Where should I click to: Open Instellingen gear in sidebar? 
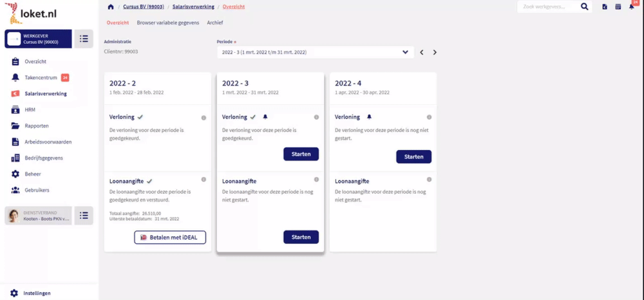click(15, 293)
